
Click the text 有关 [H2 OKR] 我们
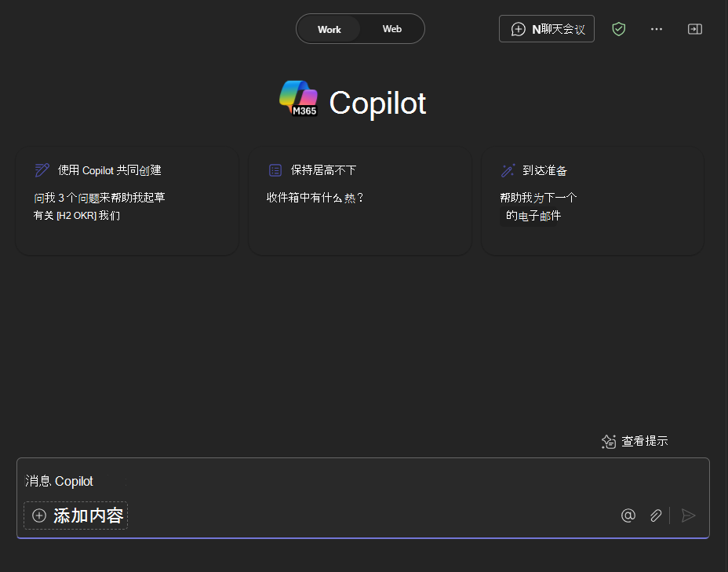click(x=77, y=216)
